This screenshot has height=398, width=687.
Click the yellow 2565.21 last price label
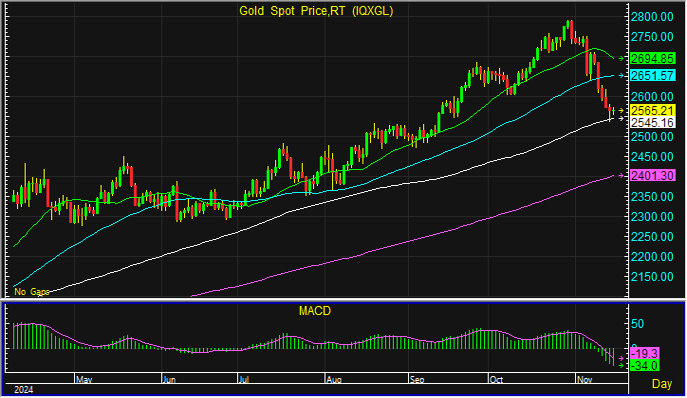[x=652, y=110]
